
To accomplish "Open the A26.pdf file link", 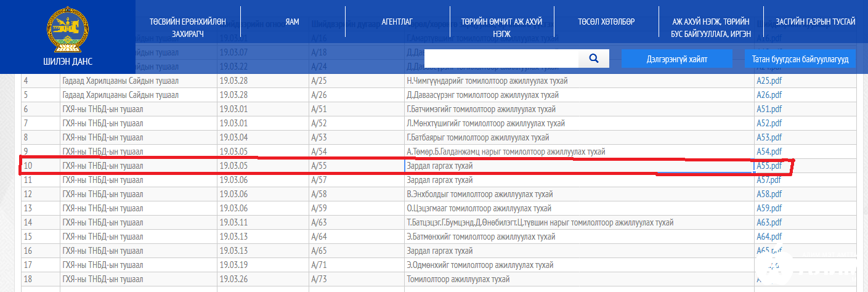I will click(768, 95).
